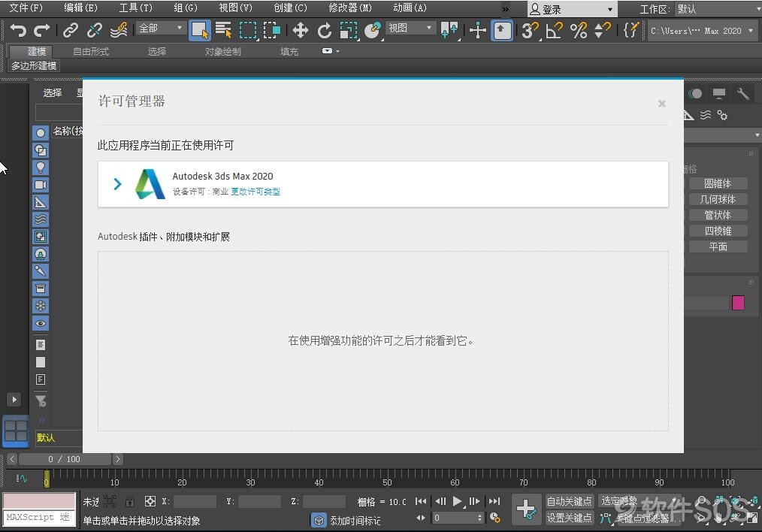
Task: Click the X coordinate input field
Action: pyautogui.click(x=195, y=501)
